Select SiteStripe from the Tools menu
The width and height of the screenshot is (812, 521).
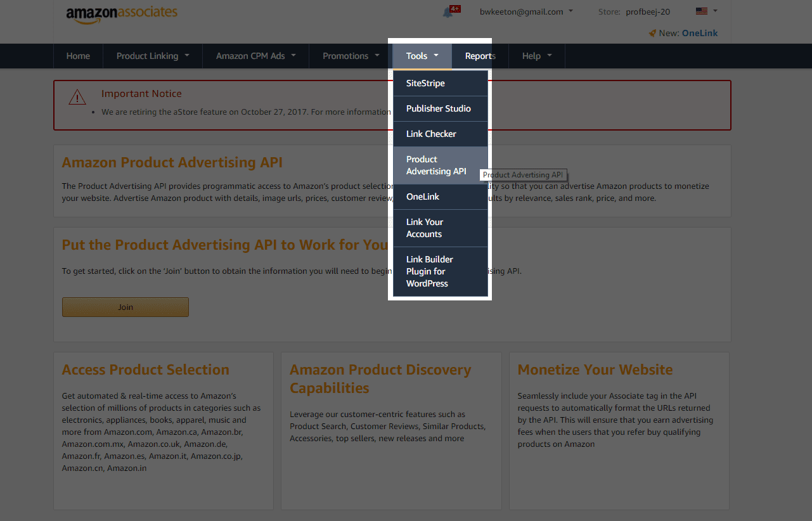coord(425,83)
